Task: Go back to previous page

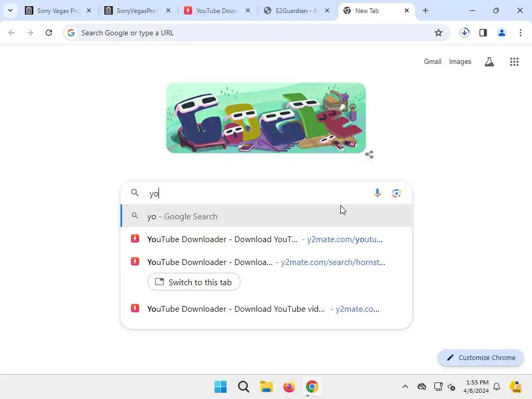Action: (11, 33)
